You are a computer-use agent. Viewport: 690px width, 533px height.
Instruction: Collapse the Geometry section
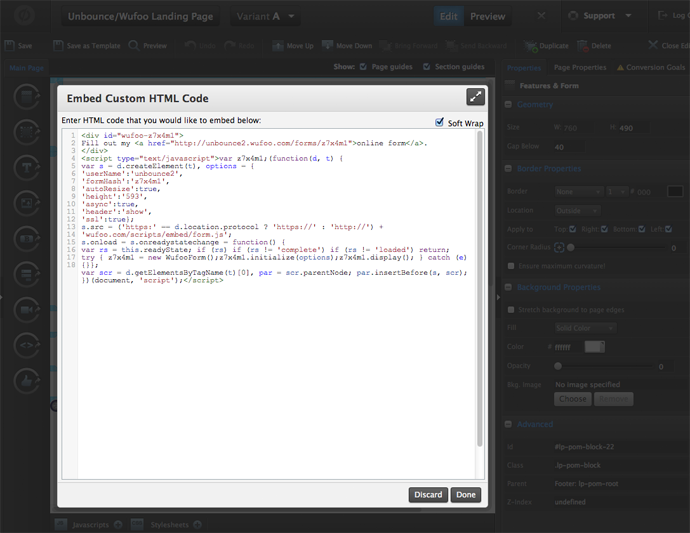click(508, 104)
